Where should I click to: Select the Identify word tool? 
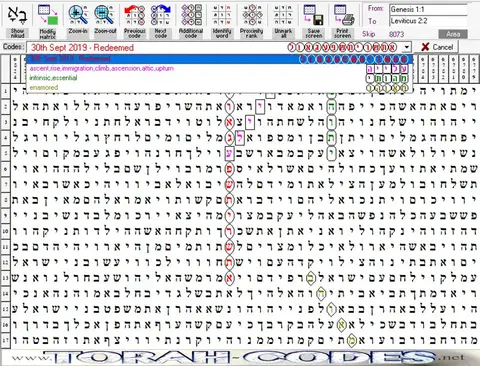[222, 15]
